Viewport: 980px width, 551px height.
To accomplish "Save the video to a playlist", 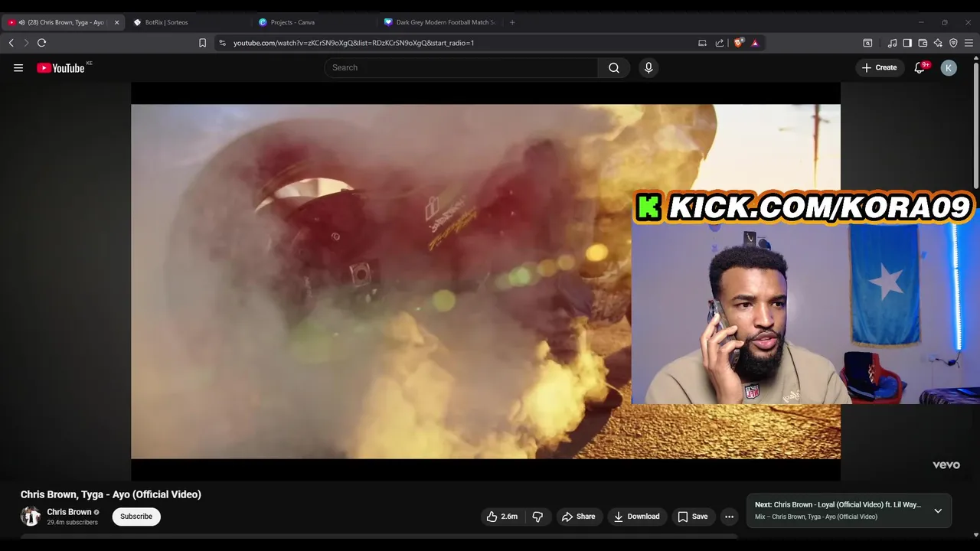I will [692, 517].
